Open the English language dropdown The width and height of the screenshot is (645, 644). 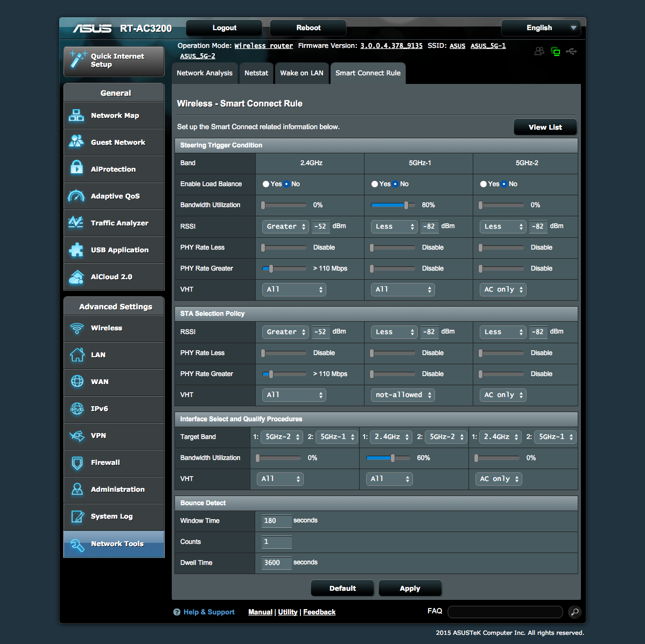540,28
